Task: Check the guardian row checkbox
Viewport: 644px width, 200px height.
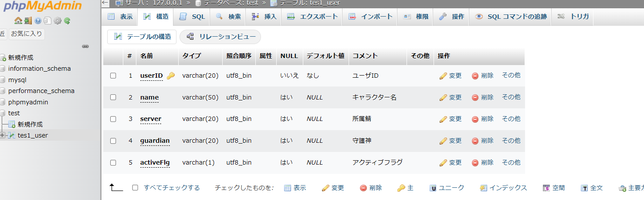Action: point(113,141)
